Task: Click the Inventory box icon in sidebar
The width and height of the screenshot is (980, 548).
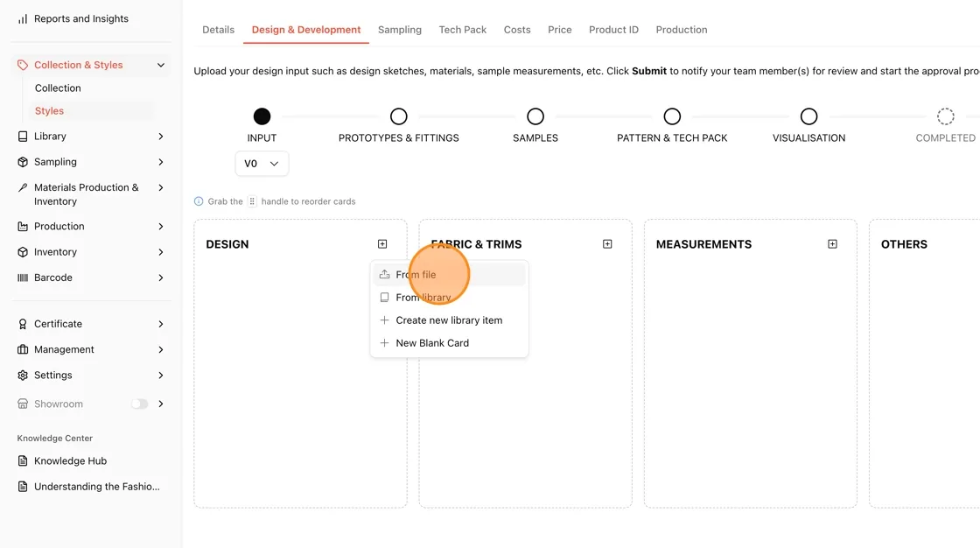Action: coord(23,252)
